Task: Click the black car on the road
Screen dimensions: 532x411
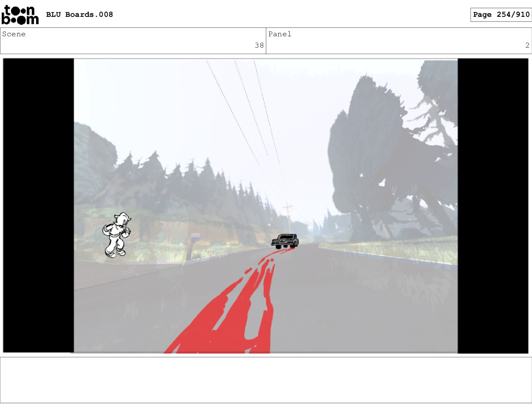Action: point(285,241)
